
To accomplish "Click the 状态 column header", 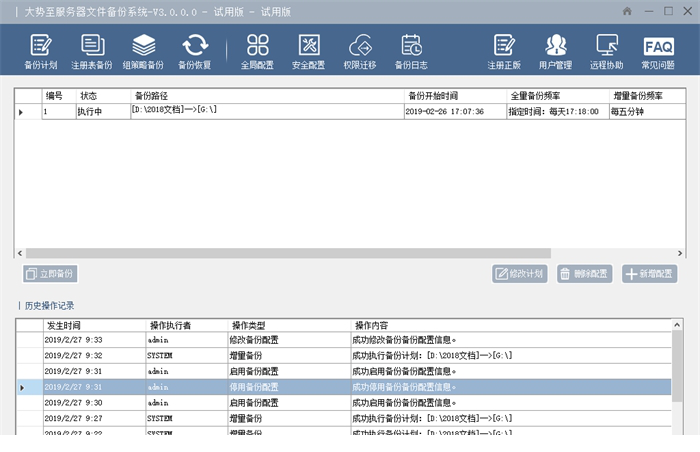I will [104, 96].
